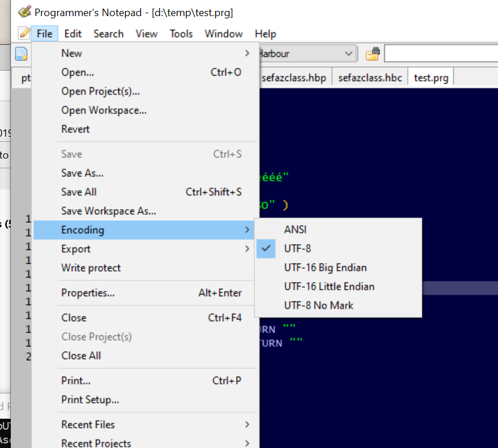Open the Help menu
This screenshot has width=498, height=448.
(265, 34)
